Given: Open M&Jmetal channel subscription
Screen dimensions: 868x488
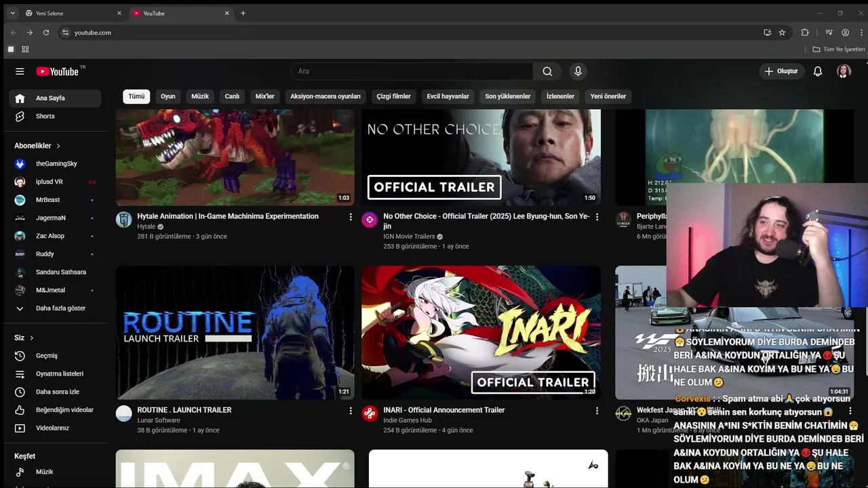Looking at the screenshot, I should (x=55, y=290).
